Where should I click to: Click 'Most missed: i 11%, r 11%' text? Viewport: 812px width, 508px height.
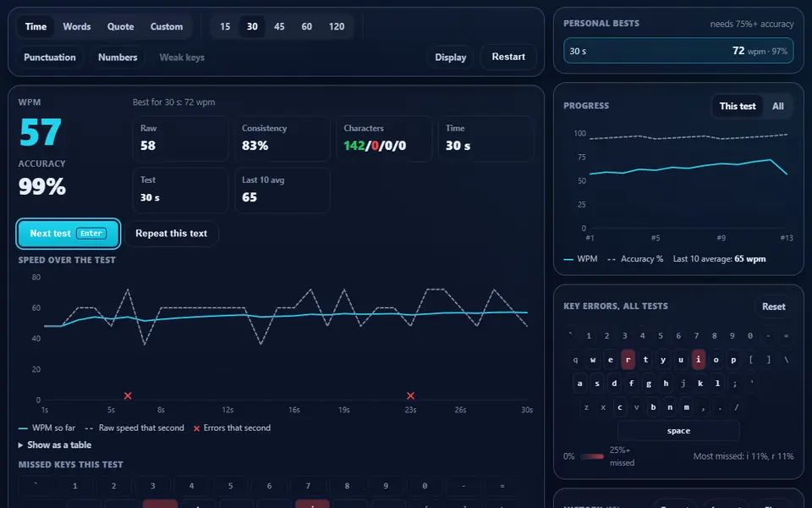[x=743, y=456]
